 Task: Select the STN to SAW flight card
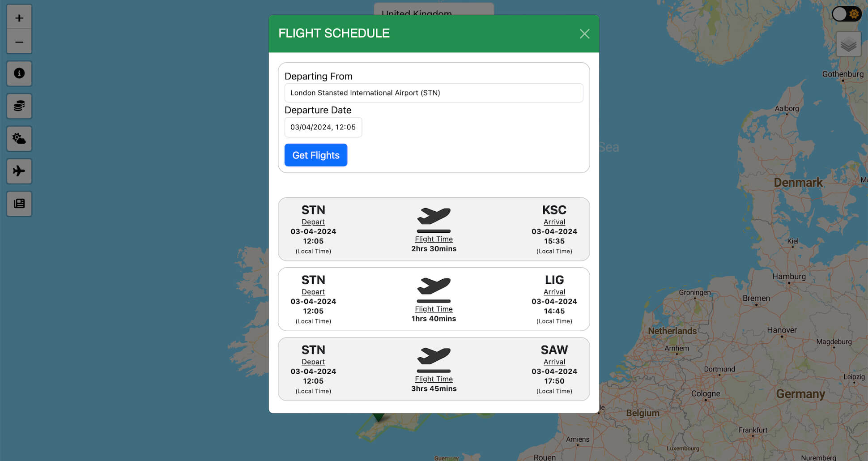pyautogui.click(x=434, y=369)
